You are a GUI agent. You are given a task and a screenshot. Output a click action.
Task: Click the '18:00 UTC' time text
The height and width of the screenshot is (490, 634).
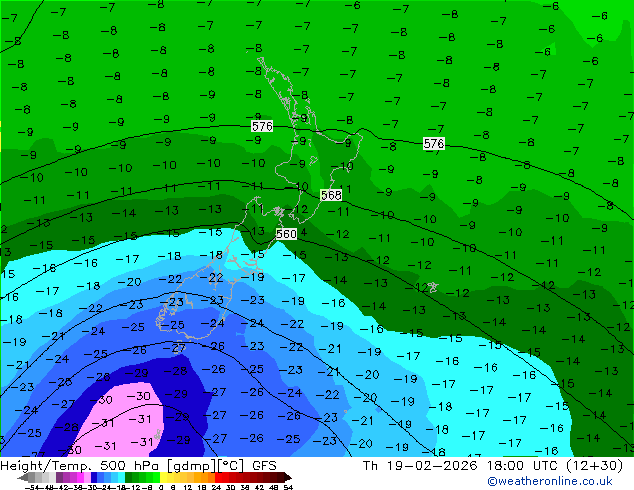tap(522, 466)
